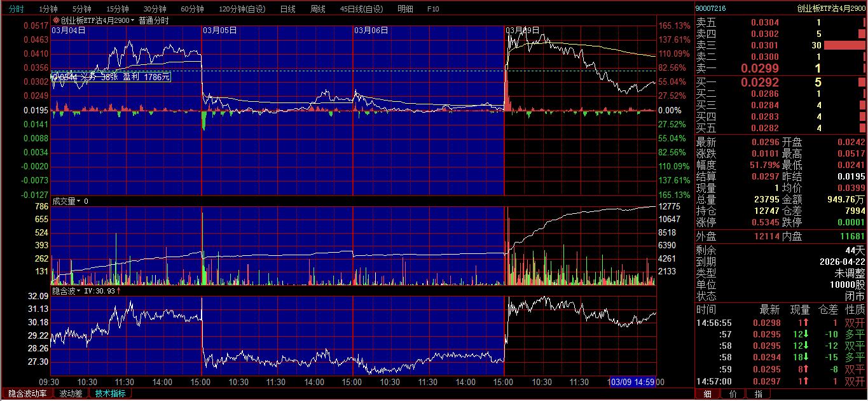868x401 pixels.
Task: Click the 外盘 value 12114
Action: [766, 236]
